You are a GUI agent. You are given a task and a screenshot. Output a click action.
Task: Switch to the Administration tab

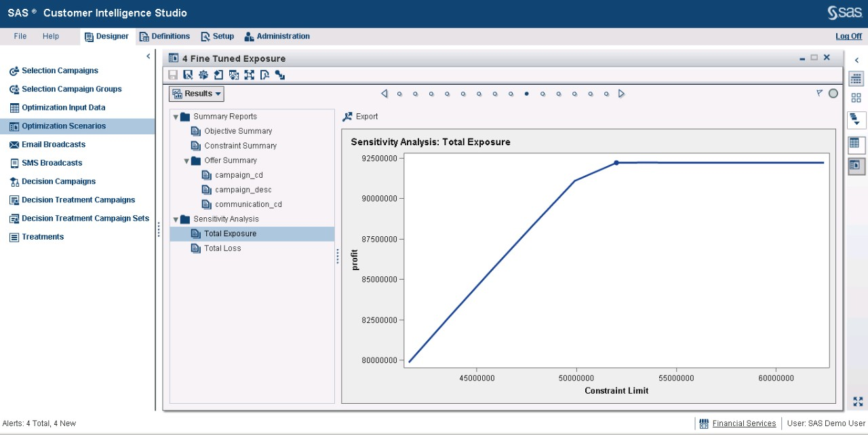(x=277, y=37)
